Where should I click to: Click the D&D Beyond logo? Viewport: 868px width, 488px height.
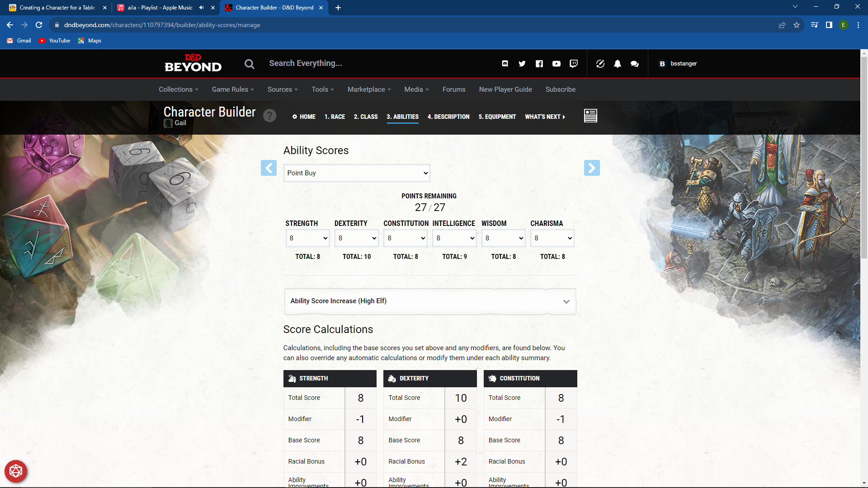tap(193, 63)
